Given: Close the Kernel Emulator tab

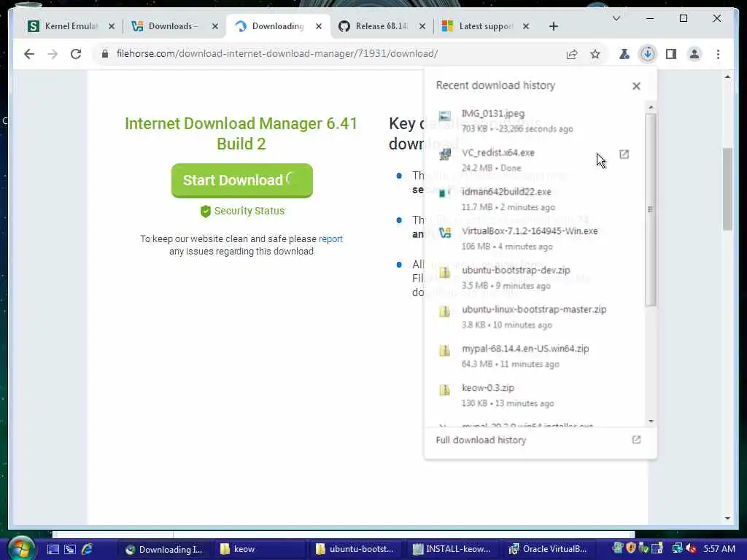Looking at the screenshot, I should pyautogui.click(x=112, y=26).
